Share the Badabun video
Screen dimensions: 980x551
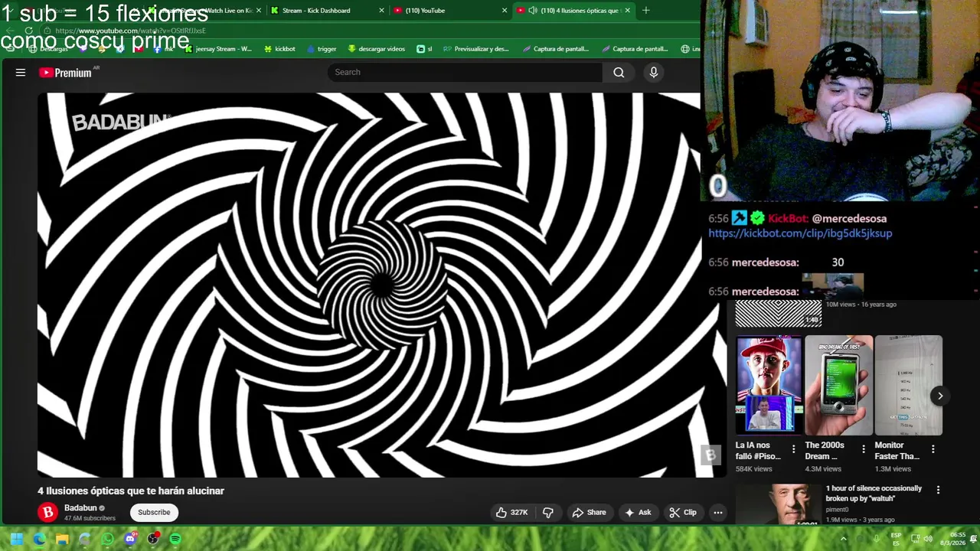pyautogui.click(x=589, y=512)
